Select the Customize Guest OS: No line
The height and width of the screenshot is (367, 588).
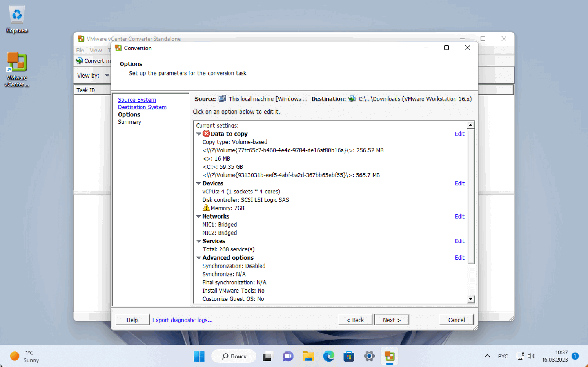[233, 299]
